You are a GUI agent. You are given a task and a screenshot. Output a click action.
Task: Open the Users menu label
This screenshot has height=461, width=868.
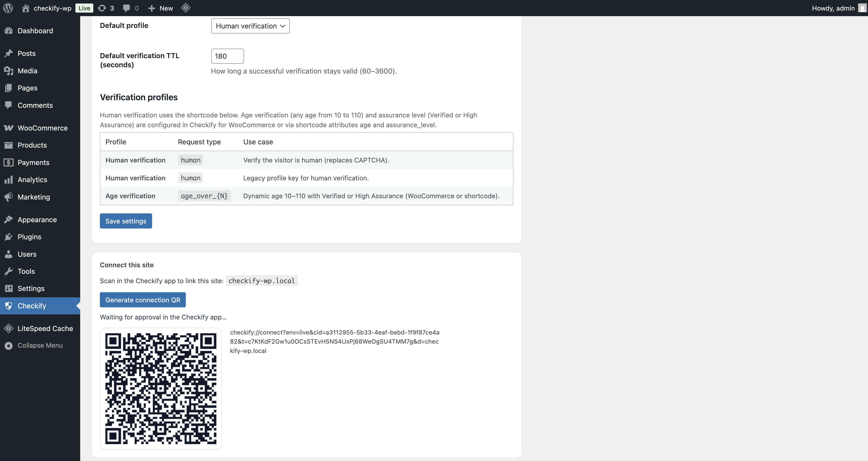point(27,254)
